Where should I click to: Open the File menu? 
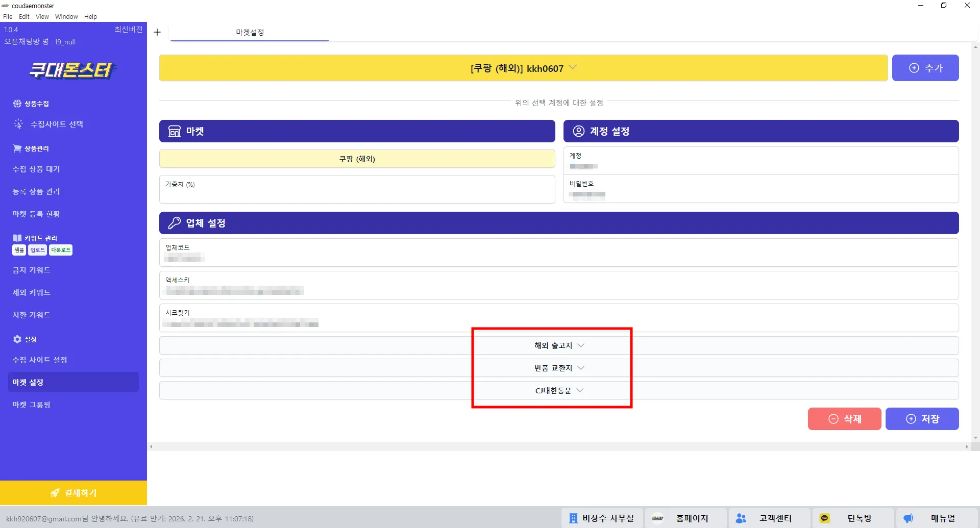8,16
